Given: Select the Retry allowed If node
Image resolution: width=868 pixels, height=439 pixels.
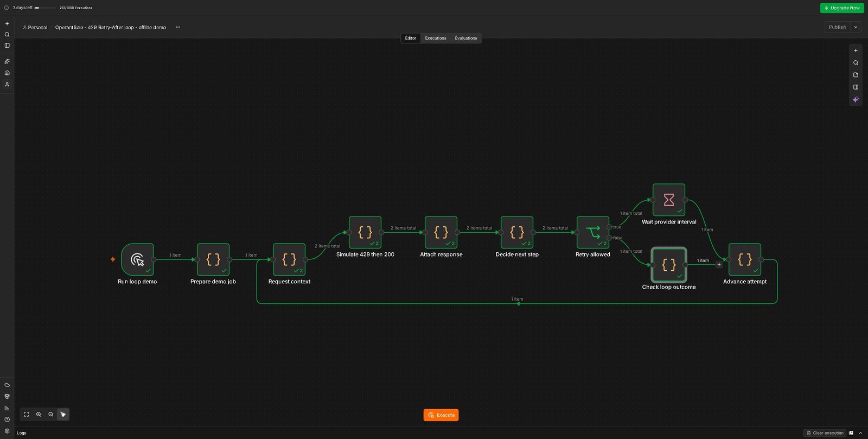Looking at the screenshot, I should pyautogui.click(x=593, y=232).
